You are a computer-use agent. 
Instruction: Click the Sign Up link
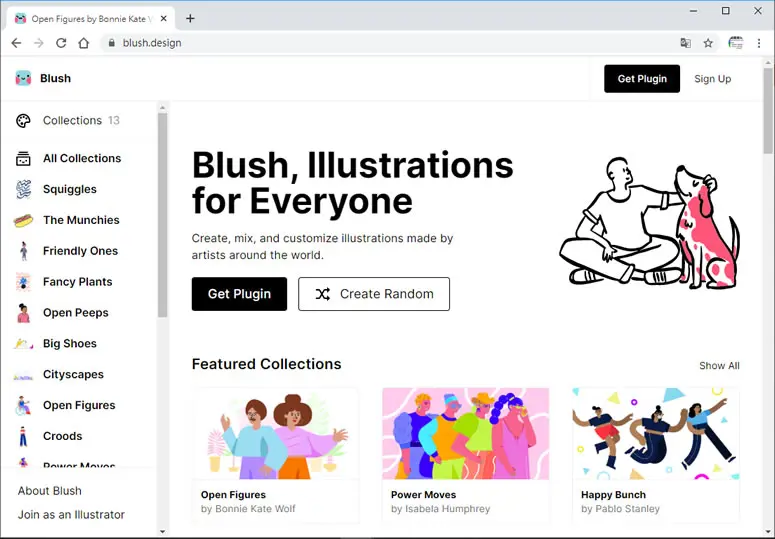tap(712, 79)
